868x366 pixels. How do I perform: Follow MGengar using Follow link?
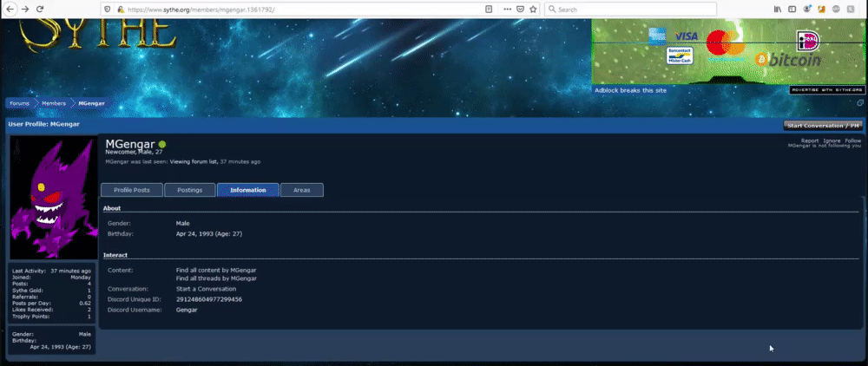(x=853, y=141)
